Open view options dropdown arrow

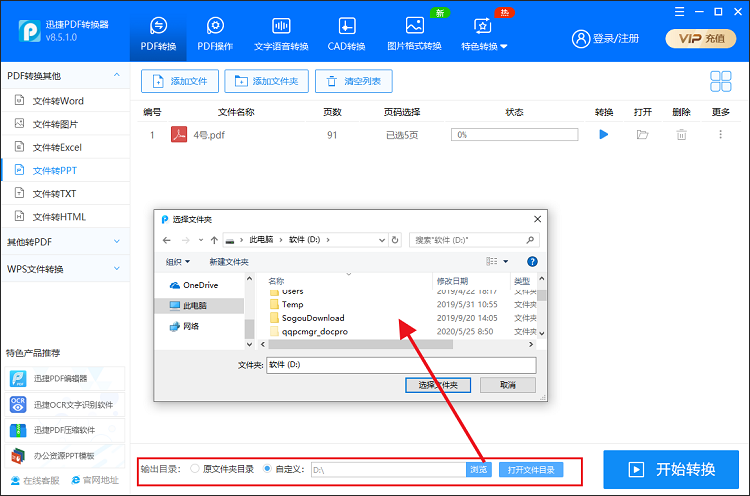click(x=506, y=262)
